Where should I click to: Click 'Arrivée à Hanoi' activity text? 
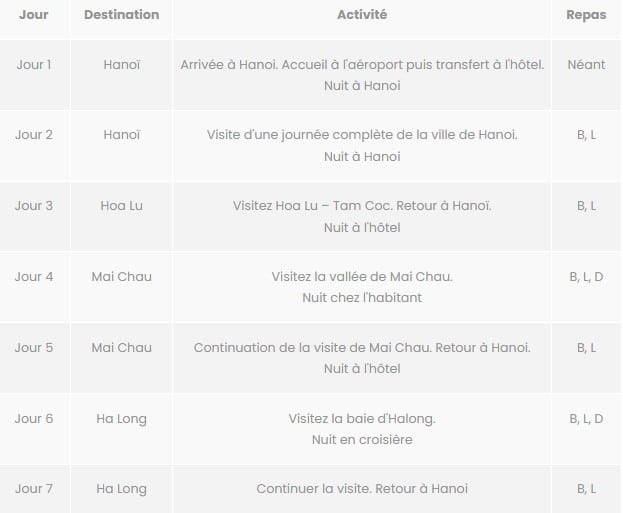228,64
